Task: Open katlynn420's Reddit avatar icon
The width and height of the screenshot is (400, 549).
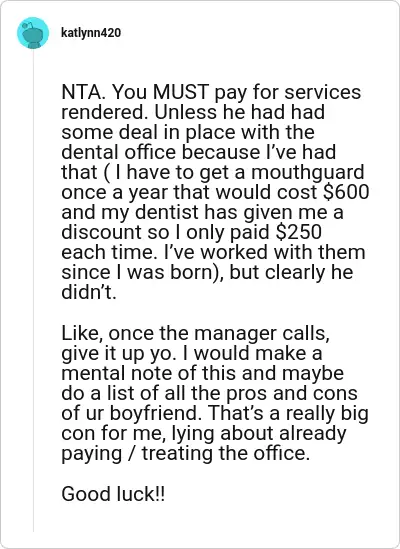Action: (x=33, y=33)
